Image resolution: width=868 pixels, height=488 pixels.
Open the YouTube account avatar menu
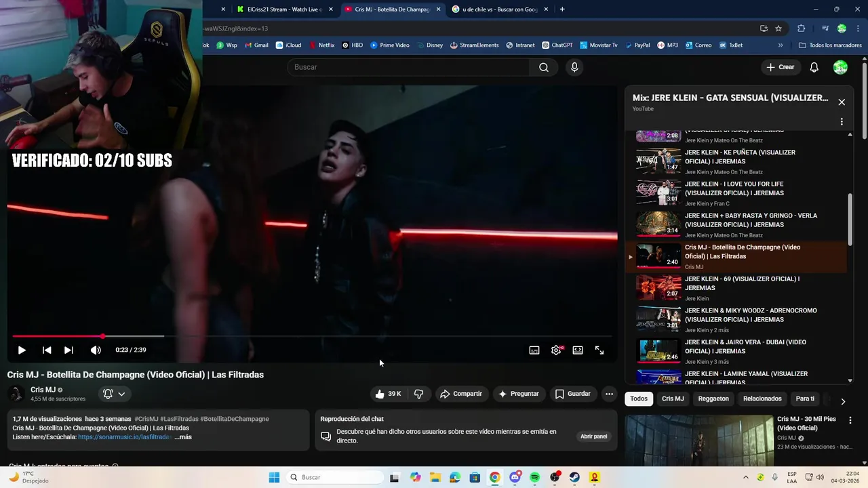(840, 67)
